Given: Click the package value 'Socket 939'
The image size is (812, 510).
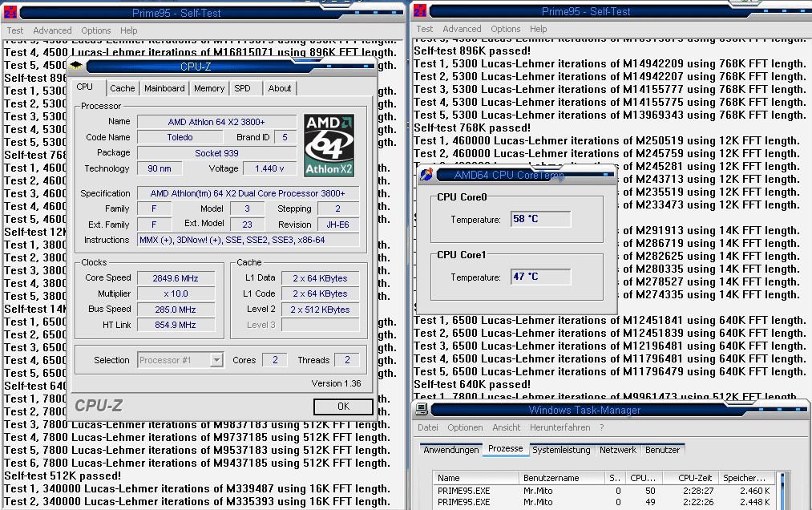Looking at the screenshot, I should click(x=216, y=153).
